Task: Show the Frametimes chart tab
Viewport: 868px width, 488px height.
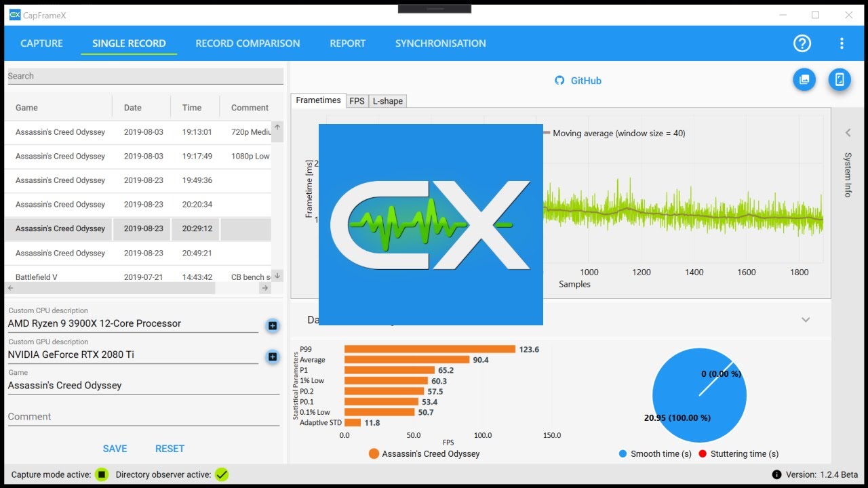Action: [319, 100]
